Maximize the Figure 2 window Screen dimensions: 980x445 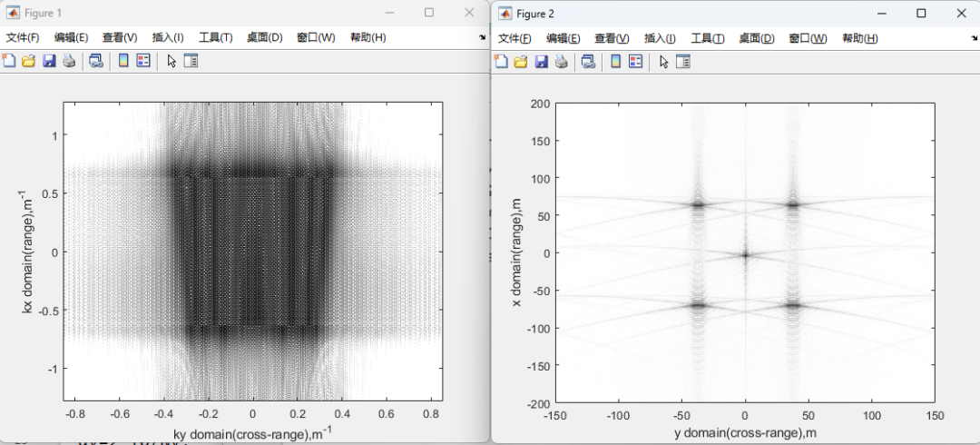pyautogui.click(x=921, y=13)
